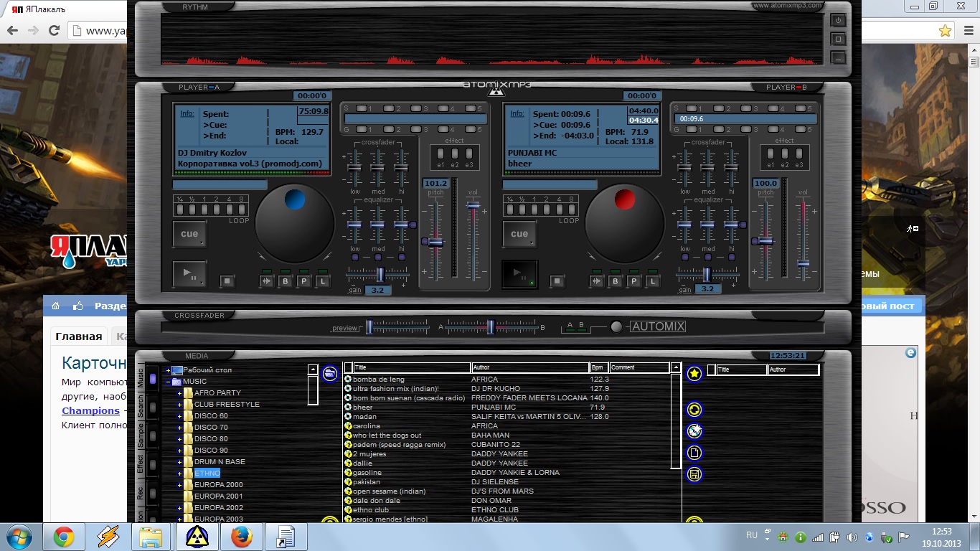Viewport: 980px width, 551px height.
Task: Expand the Рабочий стол tree node
Action: pyautogui.click(x=169, y=370)
